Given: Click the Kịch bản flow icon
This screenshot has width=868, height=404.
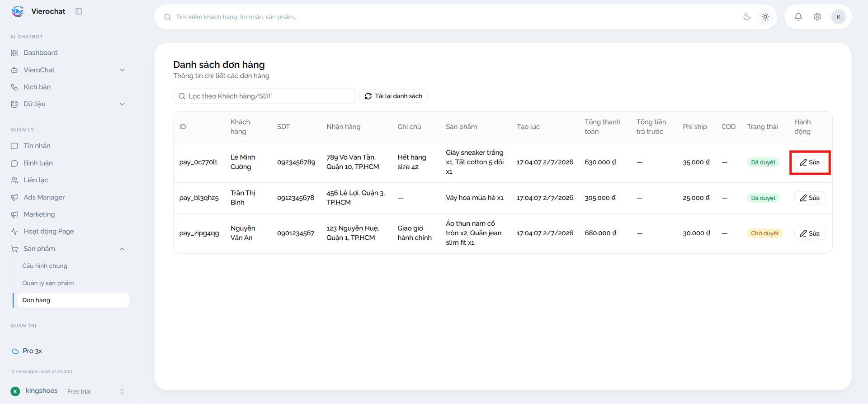Looking at the screenshot, I should click(x=14, y=87).
